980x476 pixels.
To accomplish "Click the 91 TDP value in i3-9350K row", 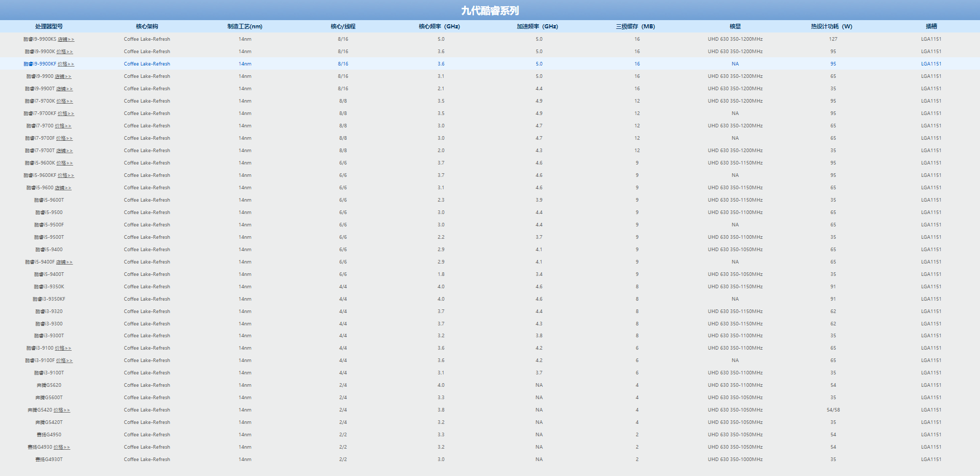I will point(833,287).
